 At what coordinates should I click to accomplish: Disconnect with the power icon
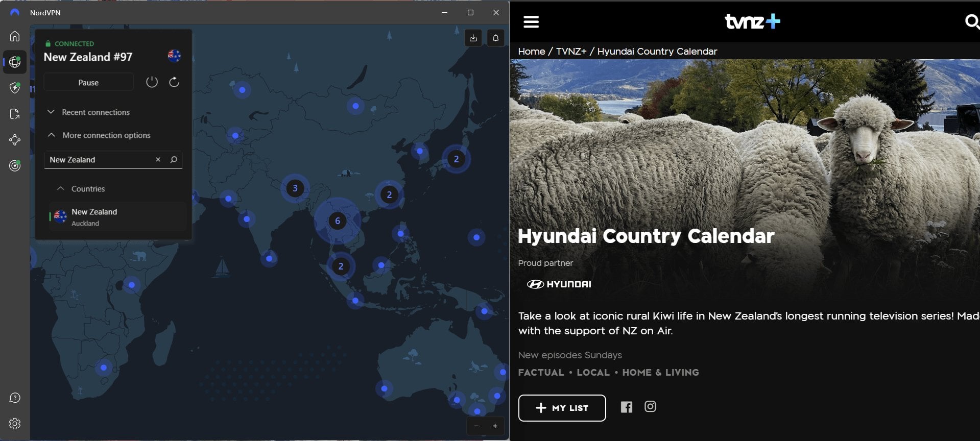pos(152,82)
